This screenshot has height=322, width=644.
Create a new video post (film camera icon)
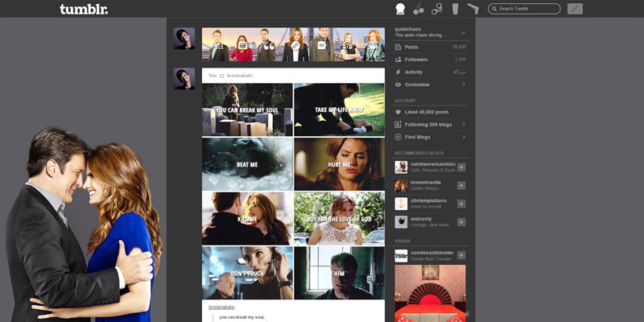pyautogui.click(x=373, y=46)
